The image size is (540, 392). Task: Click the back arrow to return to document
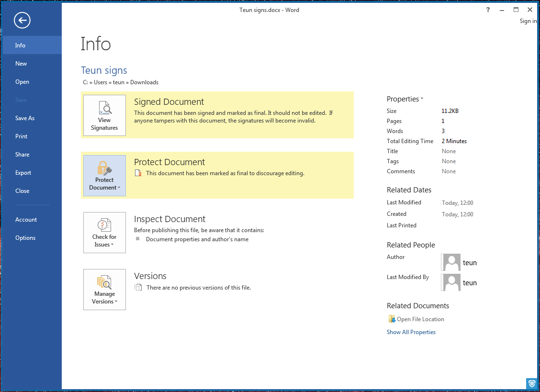click(22, 20)
